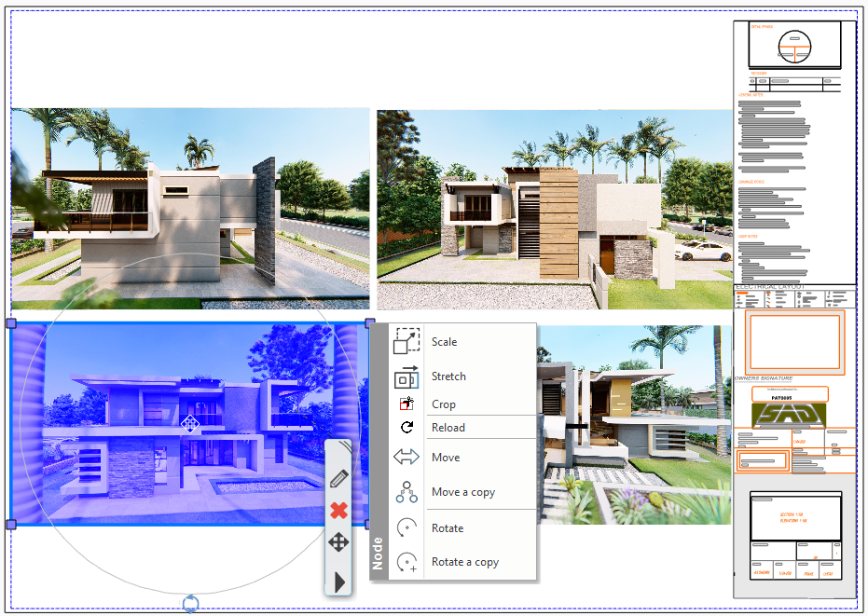The image size is (868, 616).
Task: Click the top-left corner grip of selected image
Action: click(x=11, y=323)
